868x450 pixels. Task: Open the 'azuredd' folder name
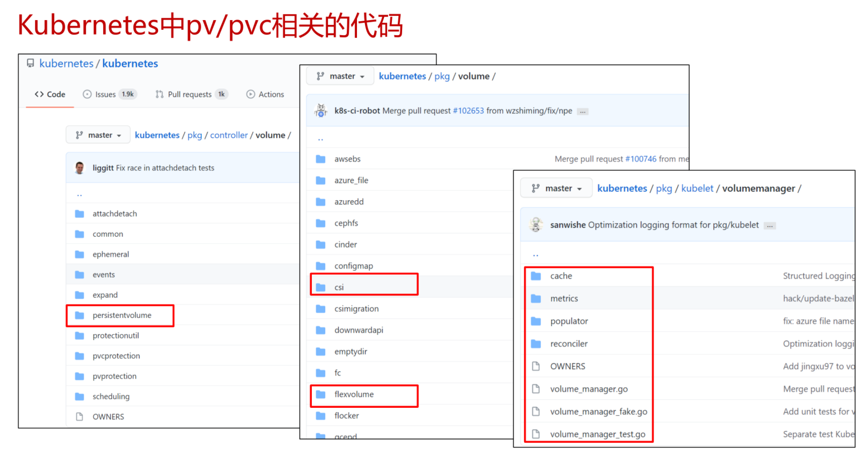[x=349, y=202]
